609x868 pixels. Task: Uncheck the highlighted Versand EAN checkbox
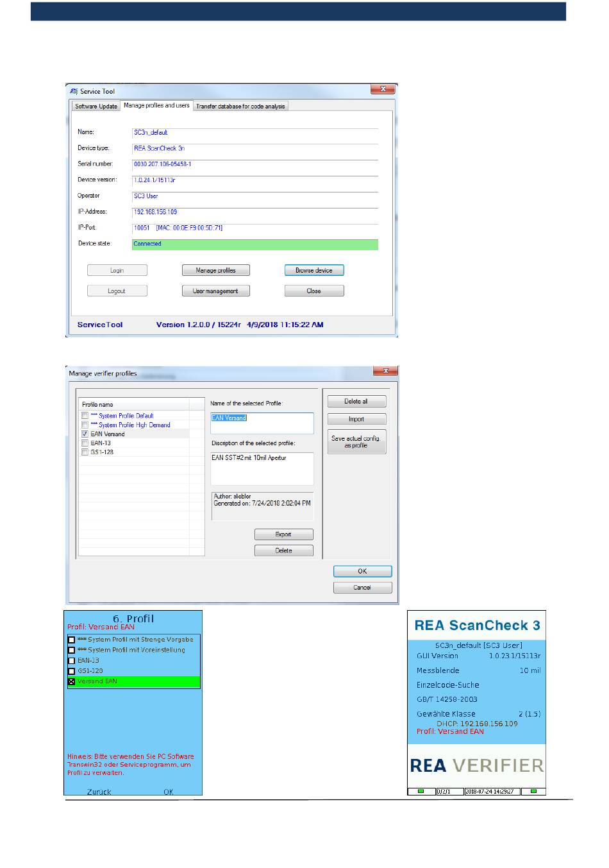coord(71,681)
